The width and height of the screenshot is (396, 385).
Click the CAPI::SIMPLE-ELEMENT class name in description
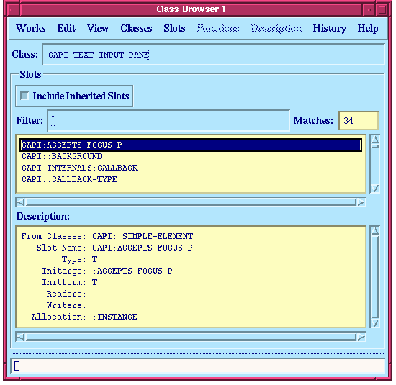point(142,236)
